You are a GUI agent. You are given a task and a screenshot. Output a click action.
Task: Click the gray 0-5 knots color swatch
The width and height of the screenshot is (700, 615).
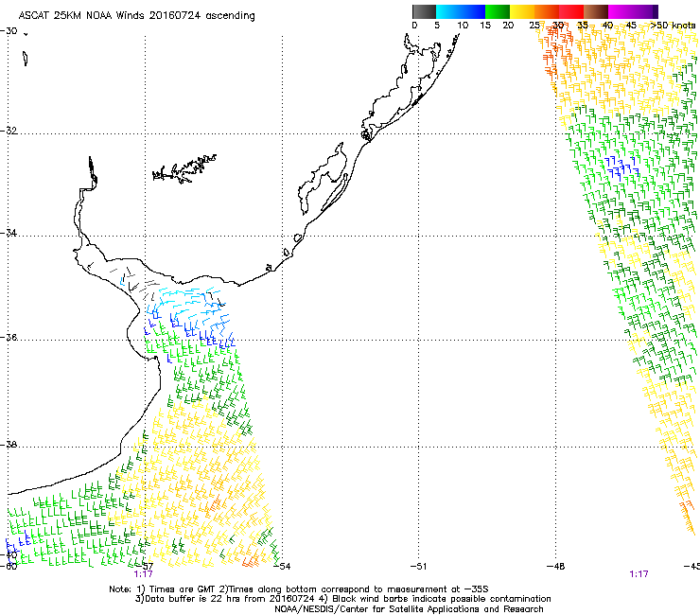(424, 11)
